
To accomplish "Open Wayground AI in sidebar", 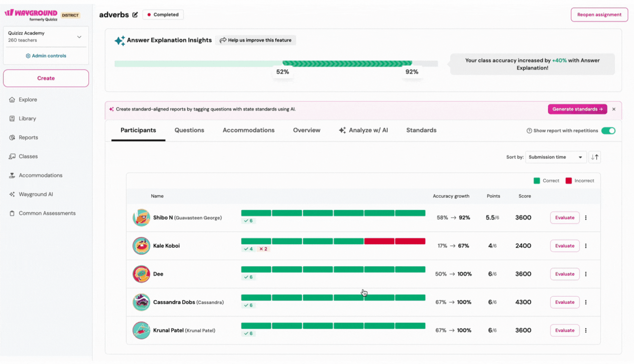I will point(36,194).
